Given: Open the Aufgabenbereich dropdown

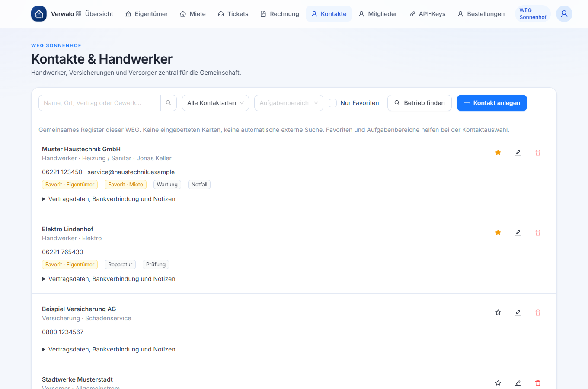Looking at the screenshot, I should click(289, 103).
